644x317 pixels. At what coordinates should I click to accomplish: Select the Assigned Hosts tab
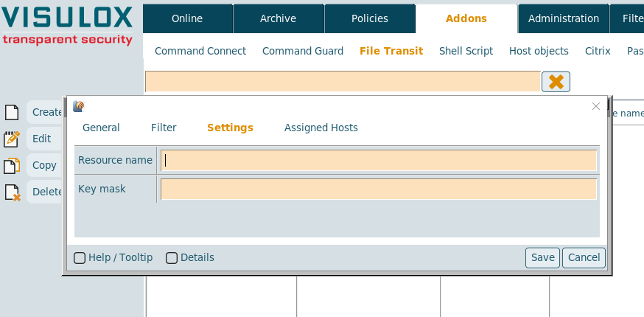[321, 128]
